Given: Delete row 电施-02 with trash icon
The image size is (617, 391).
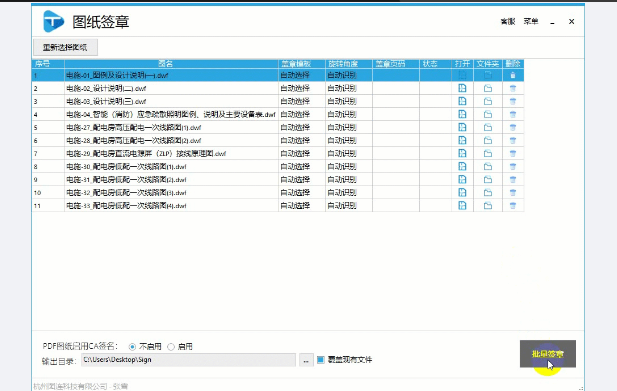Looking at the screenshot, I should click(x=513, y=89).
